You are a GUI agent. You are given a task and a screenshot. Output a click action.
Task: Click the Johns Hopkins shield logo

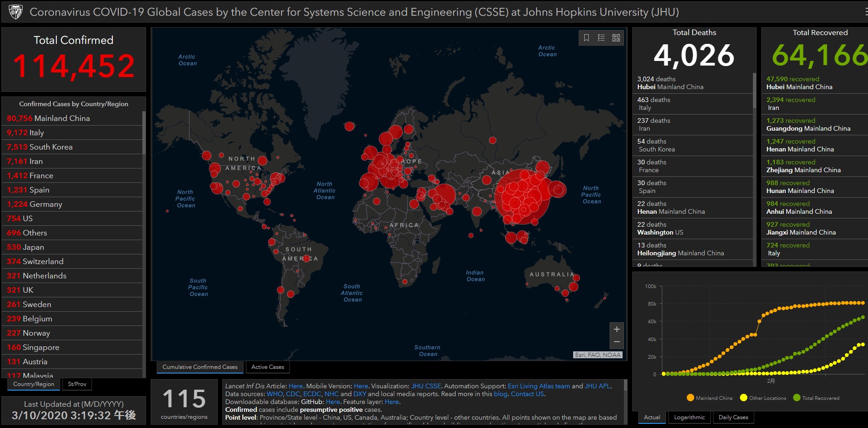click(16, 12)
